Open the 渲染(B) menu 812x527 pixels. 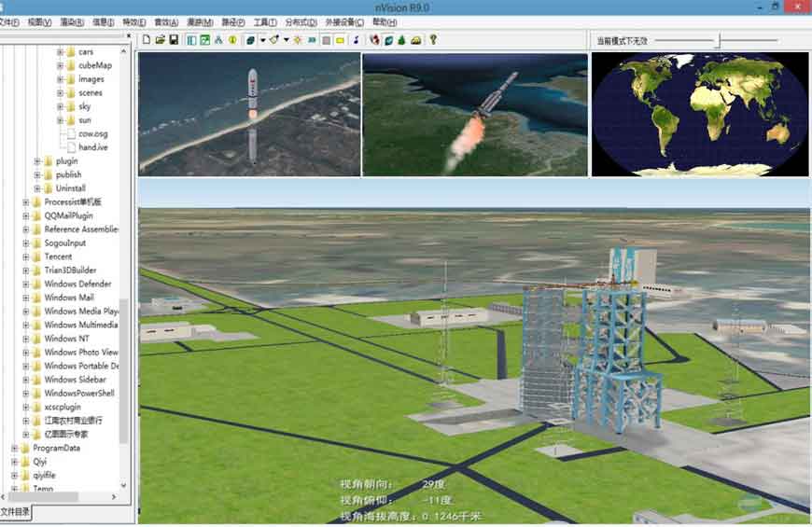click(72, 22)
